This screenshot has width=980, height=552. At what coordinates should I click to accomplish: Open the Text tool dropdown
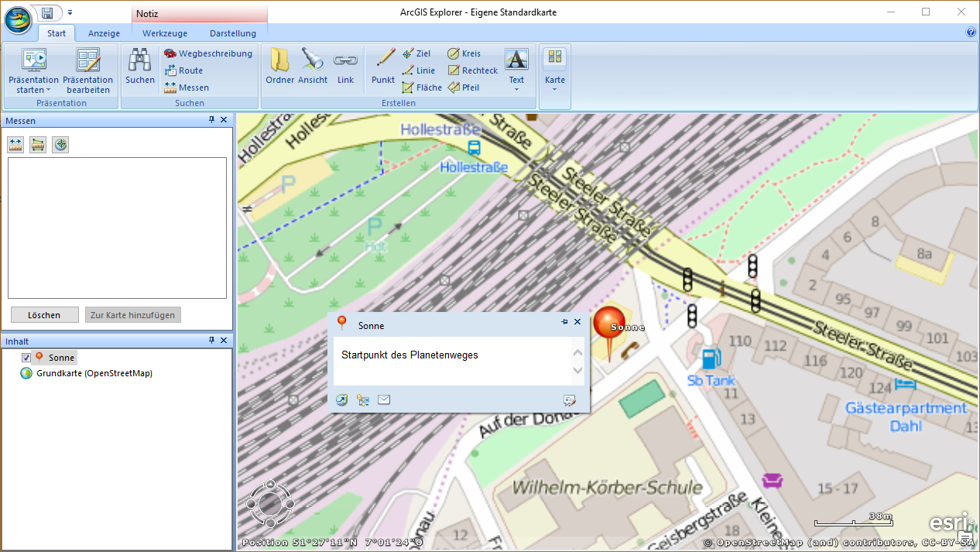tap(516, 89)
